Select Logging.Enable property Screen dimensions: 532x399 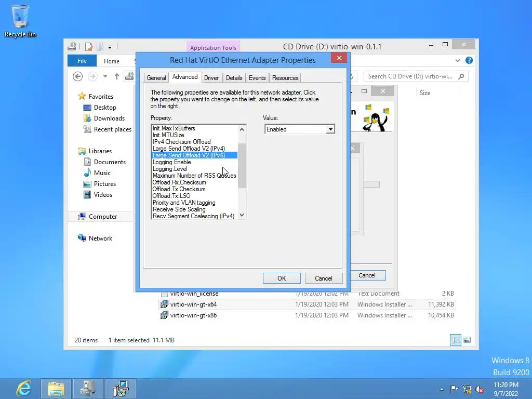(x=194, y=162)
